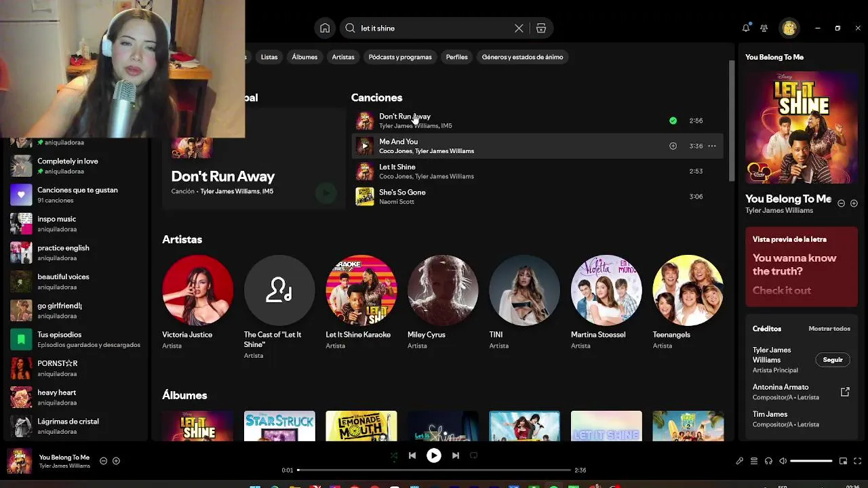Screen dimensions: 868x488
Task: Select the Artistas filter chip
Action: [343, 57]
